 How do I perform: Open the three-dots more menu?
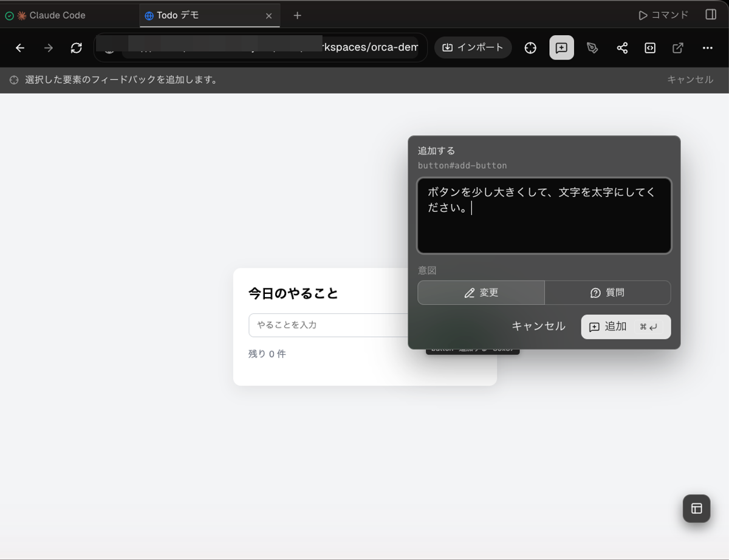coord(707,48)
